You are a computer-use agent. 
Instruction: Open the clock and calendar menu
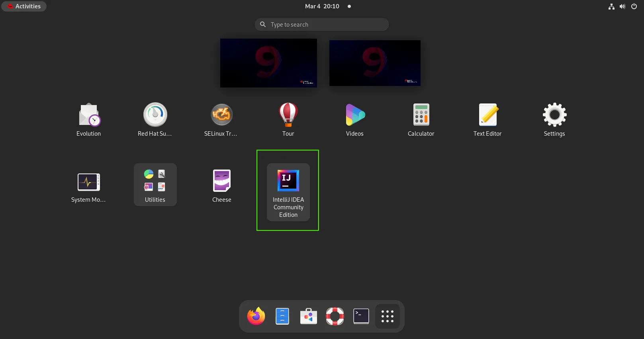[322, 6]
